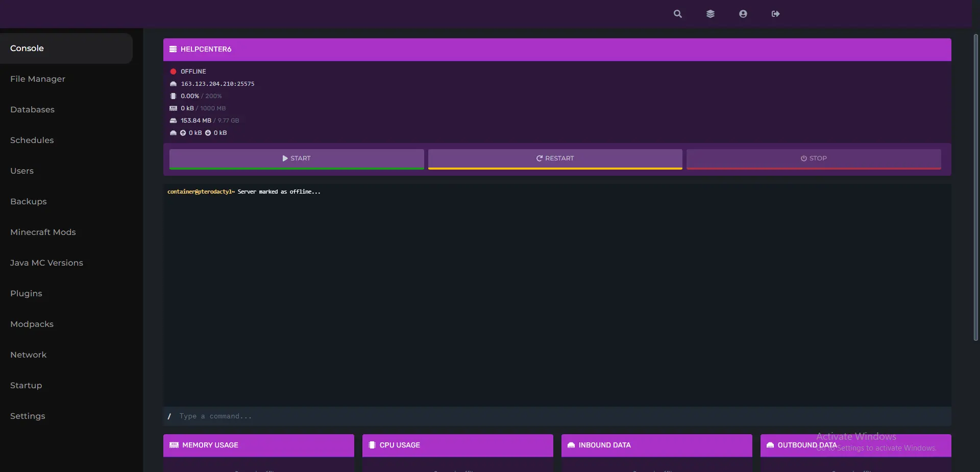Sign out using the exit arrow icon
Image resolution: width=980 pixels, height=472 pixels.
775,14
